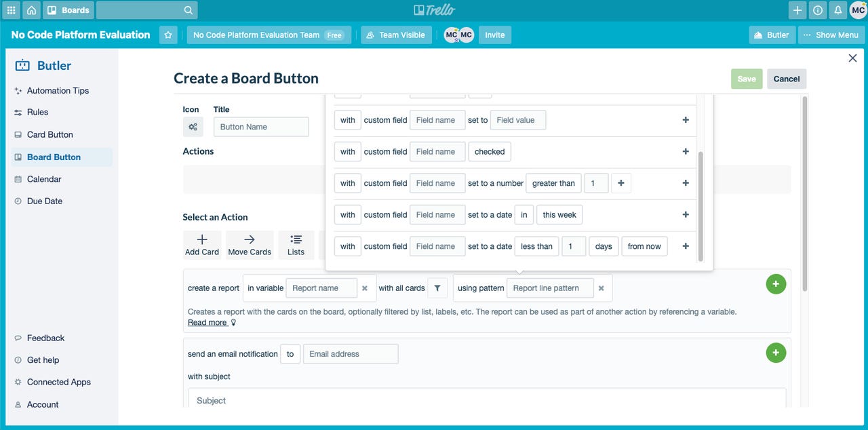Open the this week date dropdown
Screen dimensions: 868x430
point(559,214)
